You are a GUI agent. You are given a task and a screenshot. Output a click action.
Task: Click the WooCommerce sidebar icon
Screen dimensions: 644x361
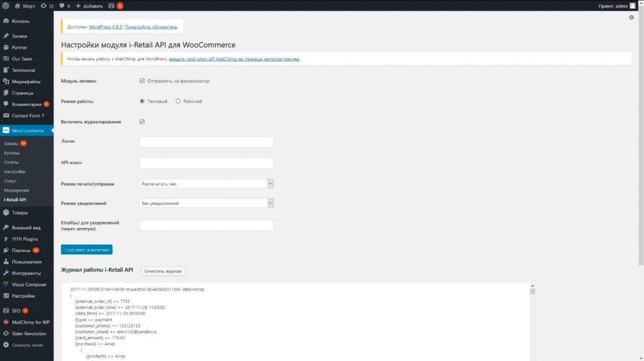tap(6, 130)
